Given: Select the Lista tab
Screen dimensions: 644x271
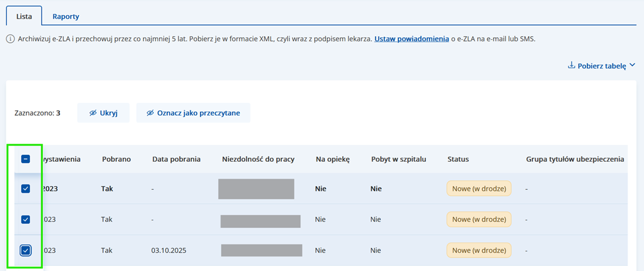Looking at the screenshot, I should click(24, 16).
